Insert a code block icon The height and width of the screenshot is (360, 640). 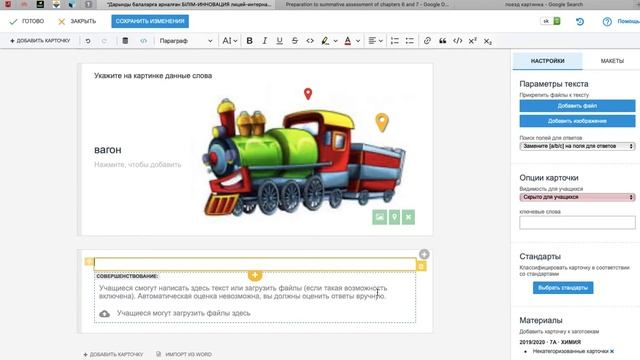coord(458,41)
